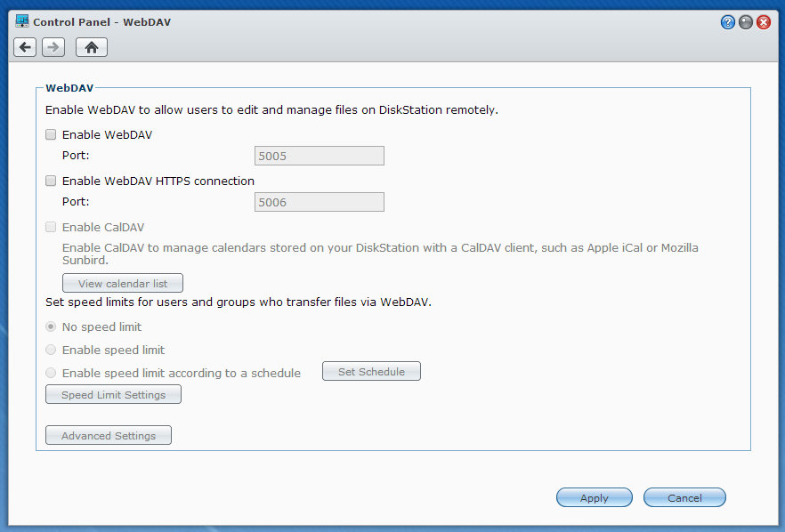Screen dimensions: 785x532
Task: Click the WebDAV port field showing 5005
Action: pyautogui.click(x=320, y=156)
